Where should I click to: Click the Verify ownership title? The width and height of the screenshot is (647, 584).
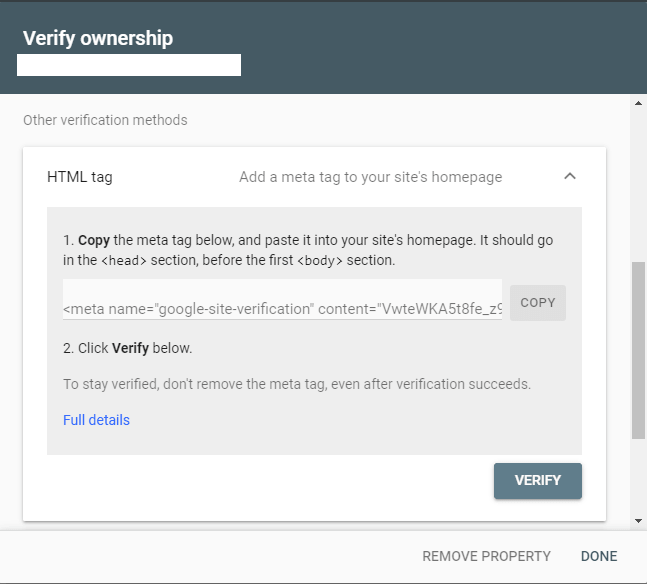tap(98, 38)
